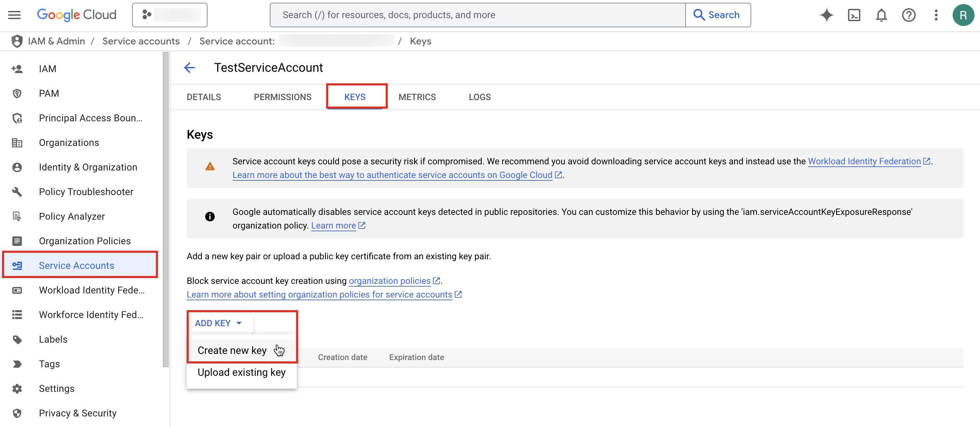Select the KEYS tab
The height and width of the screenshot is (427, 980).
[355, 97]
